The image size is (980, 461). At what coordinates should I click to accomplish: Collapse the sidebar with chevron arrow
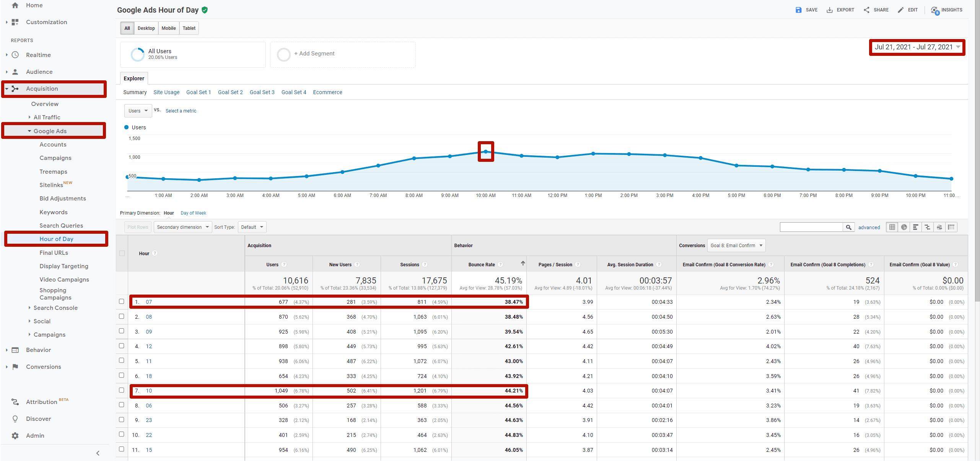point(98,453)
